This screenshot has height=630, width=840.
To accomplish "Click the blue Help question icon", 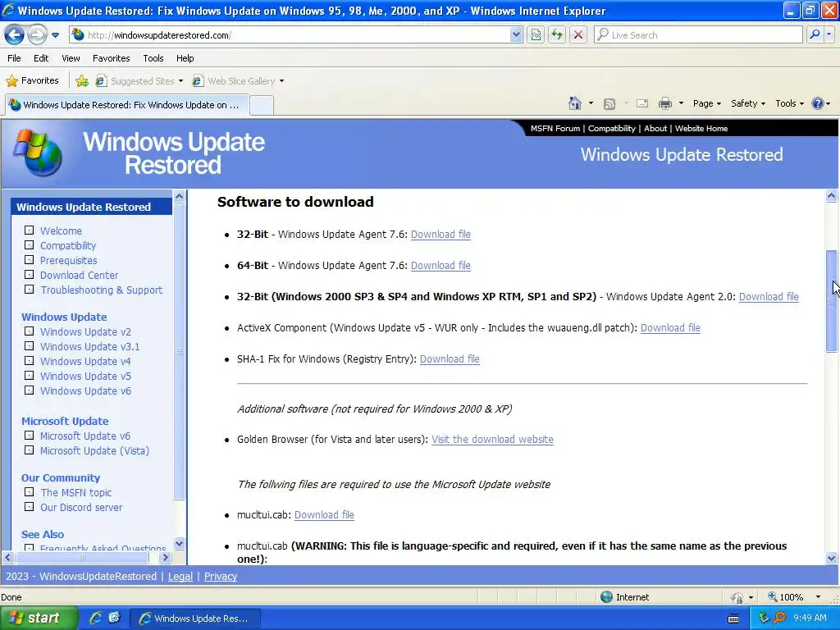I will (x=818, y=103).
